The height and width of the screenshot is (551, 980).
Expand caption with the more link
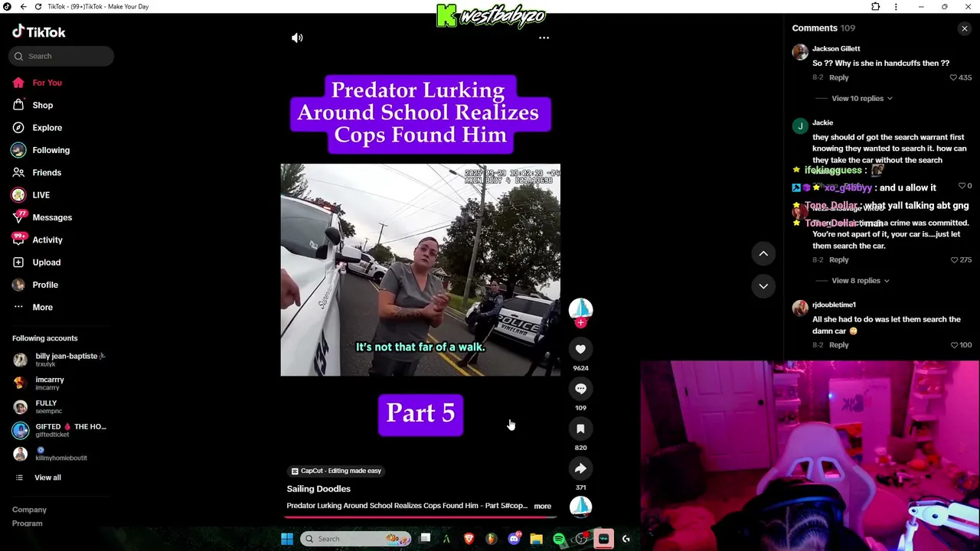coord(542,506)
